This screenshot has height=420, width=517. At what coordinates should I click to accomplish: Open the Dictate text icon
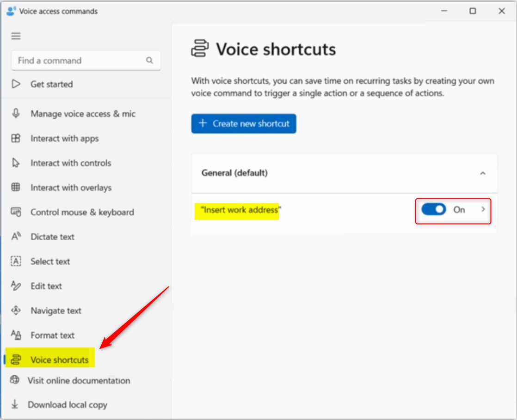pos(17,237)
